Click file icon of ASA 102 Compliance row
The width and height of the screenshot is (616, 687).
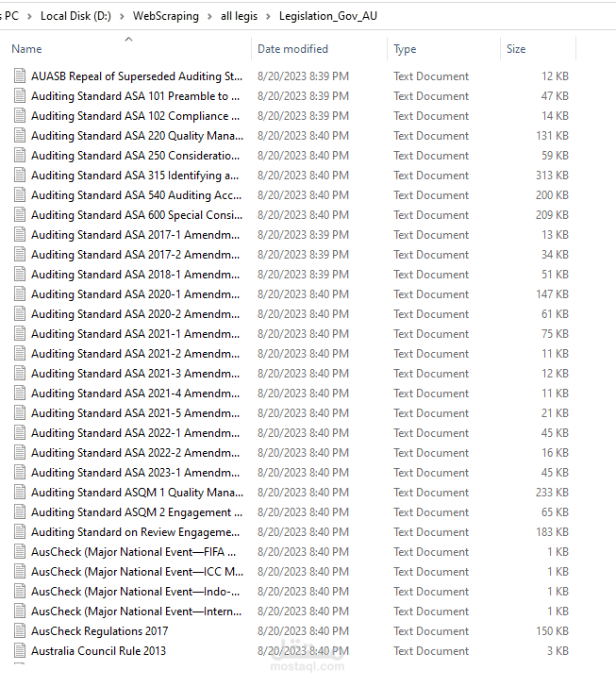pyautogui.click(x=20, y=116)
